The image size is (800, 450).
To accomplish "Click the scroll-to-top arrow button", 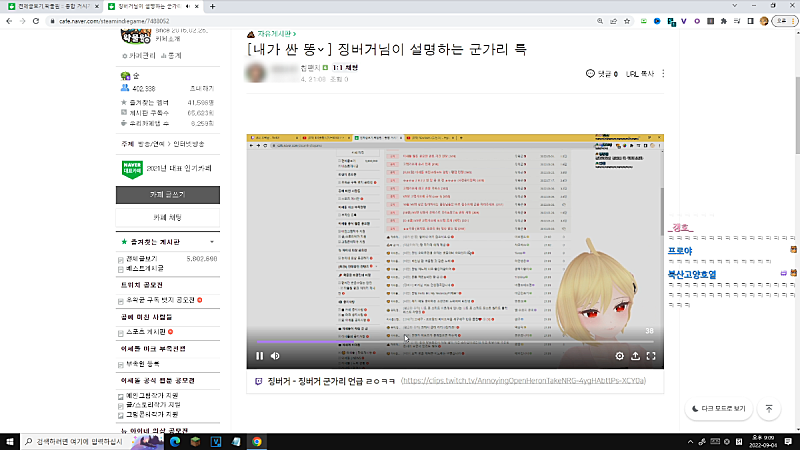I will tap(768, 408).
